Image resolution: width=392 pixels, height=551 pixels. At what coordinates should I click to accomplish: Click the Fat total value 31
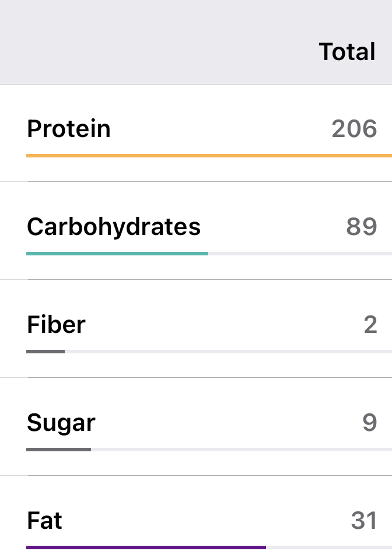point(364,521)
